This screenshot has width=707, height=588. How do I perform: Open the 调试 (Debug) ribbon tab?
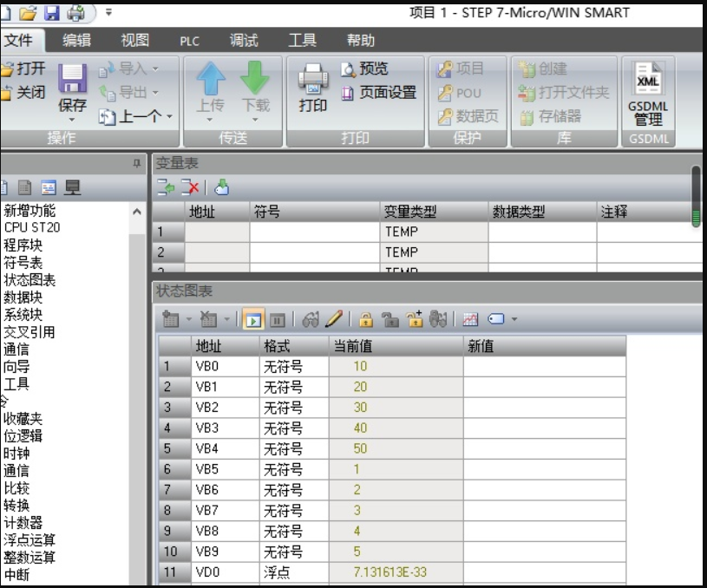point(244,41)
